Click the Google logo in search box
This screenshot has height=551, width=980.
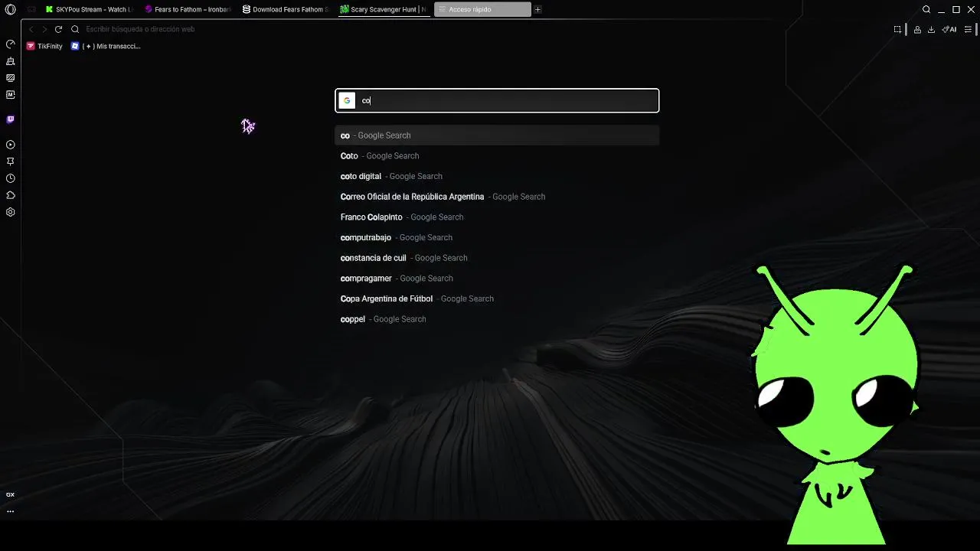click(347, 100)
